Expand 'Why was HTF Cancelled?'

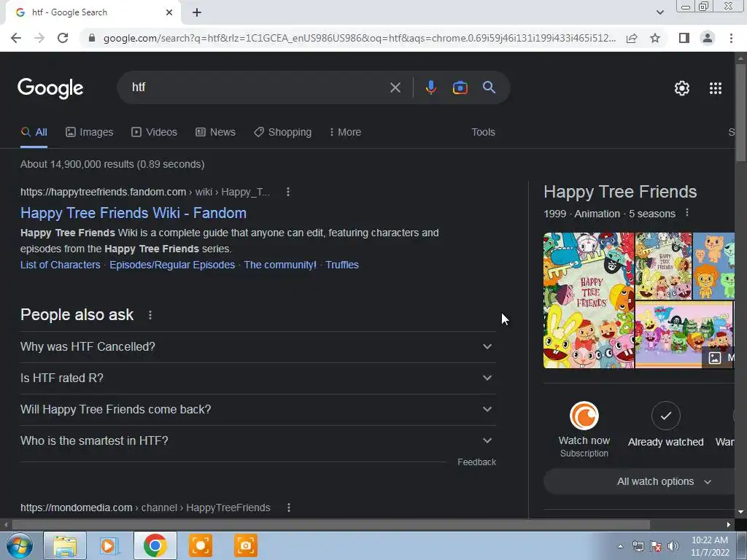[x=258, y=346]
